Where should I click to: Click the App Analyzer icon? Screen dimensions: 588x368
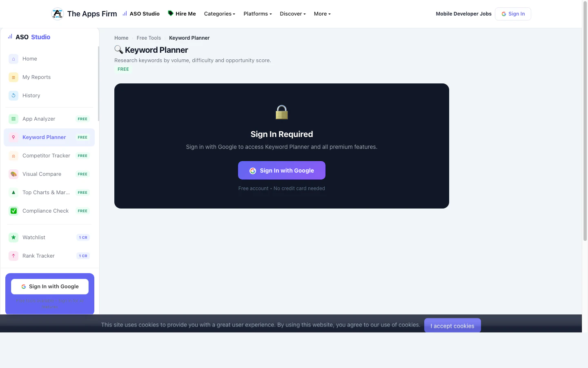(x=13, y=119)
